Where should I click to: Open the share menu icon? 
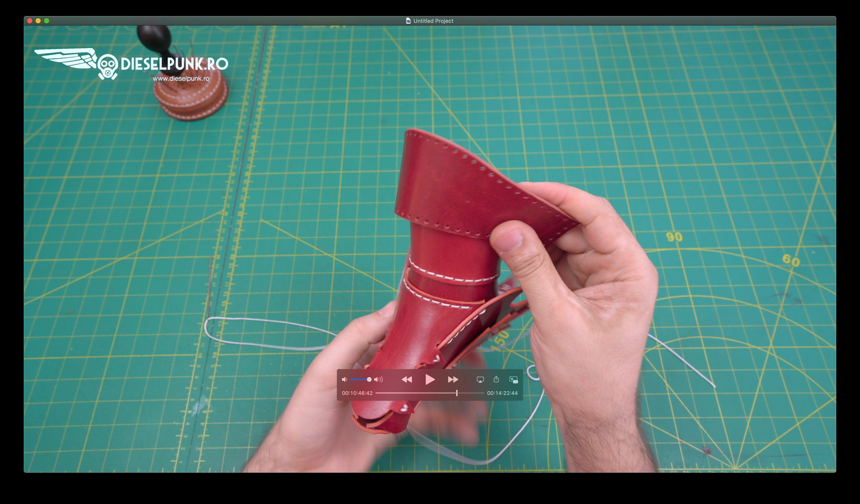point(496,379)
